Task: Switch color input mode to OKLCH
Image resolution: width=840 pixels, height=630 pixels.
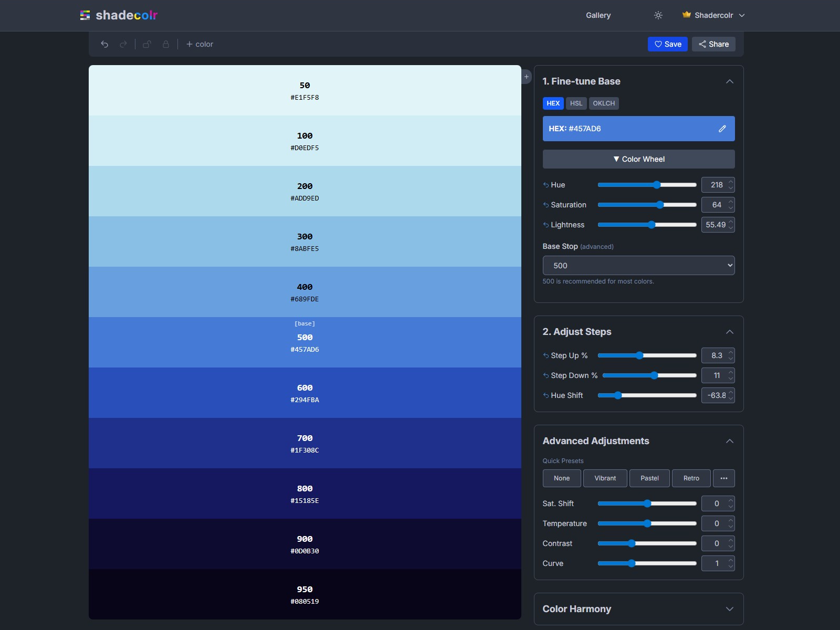Action: [x=604, y=103]
